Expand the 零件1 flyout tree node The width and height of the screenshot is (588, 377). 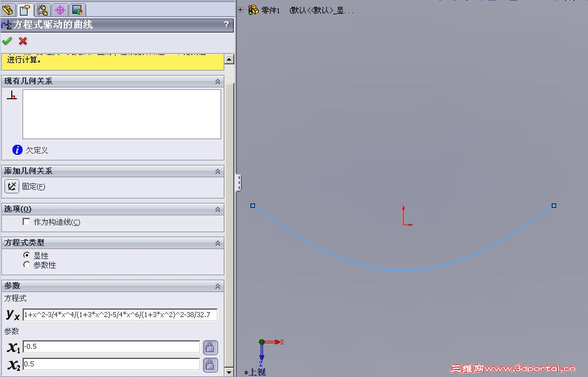[x=240, y=10]
